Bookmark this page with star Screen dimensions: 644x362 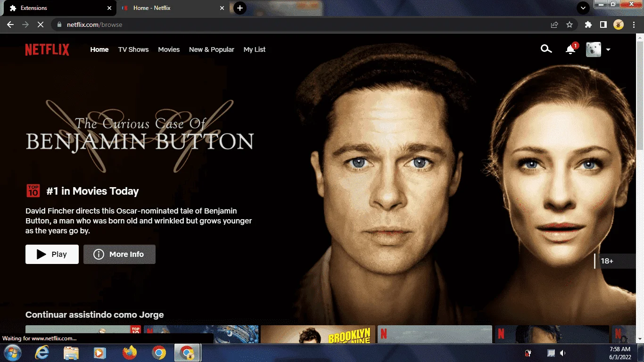pyautogui.click(x=570, y=25)
